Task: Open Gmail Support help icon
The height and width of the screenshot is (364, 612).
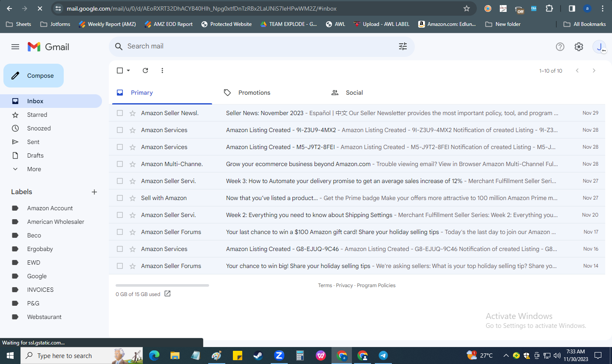Action: tap(560, 47)
